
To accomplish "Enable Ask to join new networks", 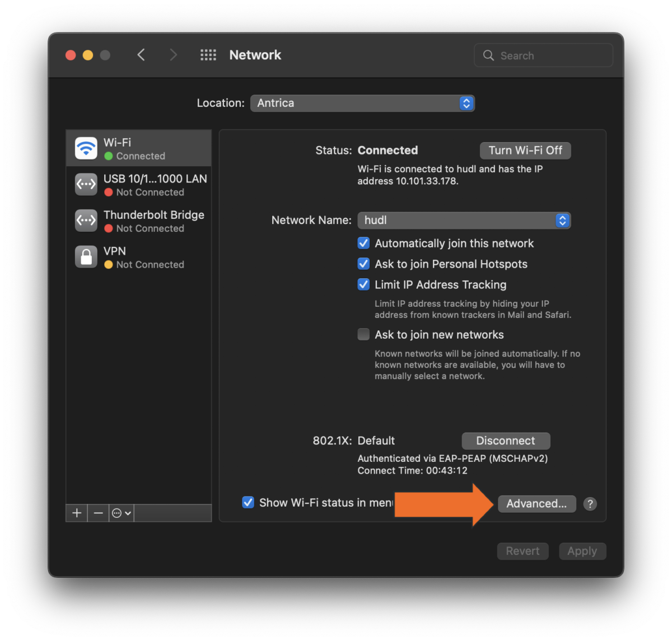I will click(x=363, y=334).
